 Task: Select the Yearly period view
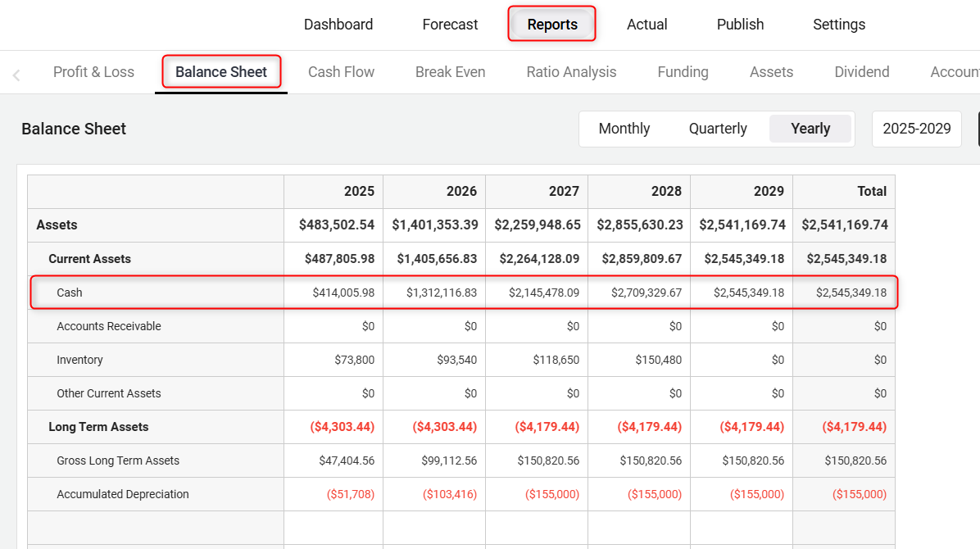click(810, 129)
